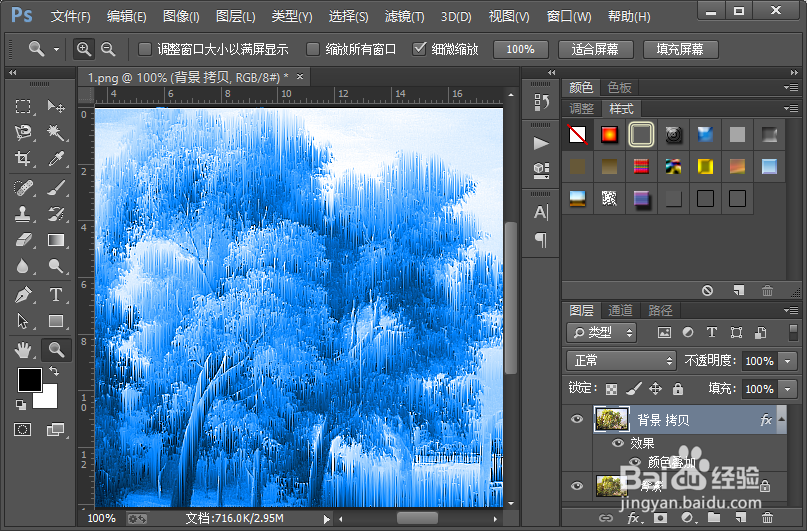Open the fill 填充 dropdown arrow
This screenshot has height=531, width=807.
pos(787,389)
